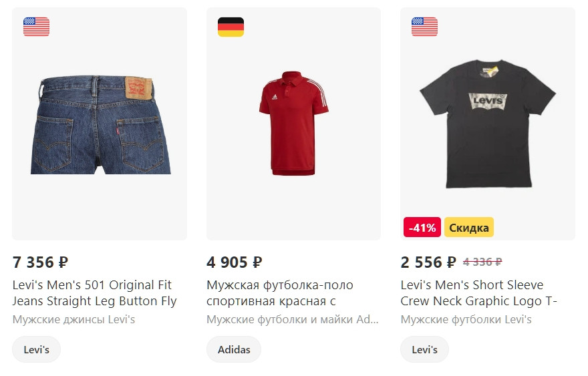This screenshot has width=588, height=376.
Task: Click the German flag on the polo card
Action: (x=231, y=27)
